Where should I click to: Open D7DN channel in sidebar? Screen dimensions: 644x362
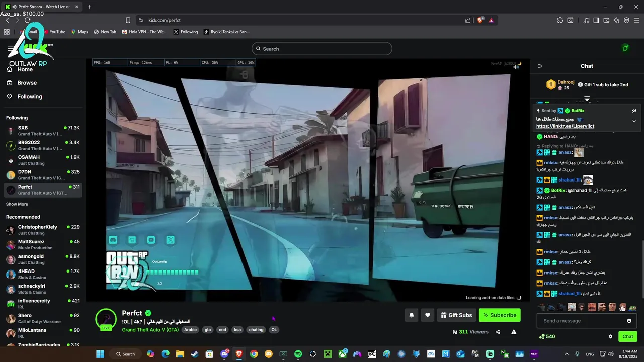point(43,175)
